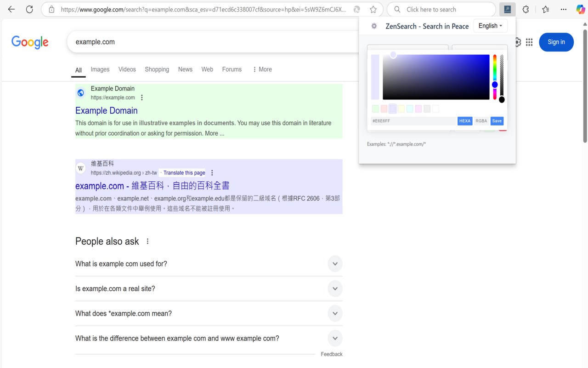Switch color format to RGBA
The height and width of the screenshot is (368, 588).
coord(481,121)
